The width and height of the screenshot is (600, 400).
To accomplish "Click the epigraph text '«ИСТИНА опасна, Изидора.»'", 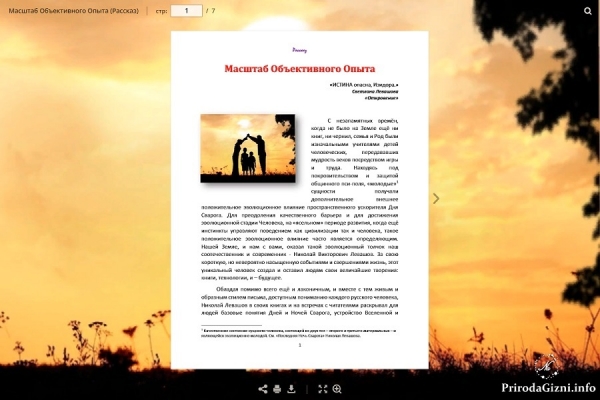I will tap(364, 85).
